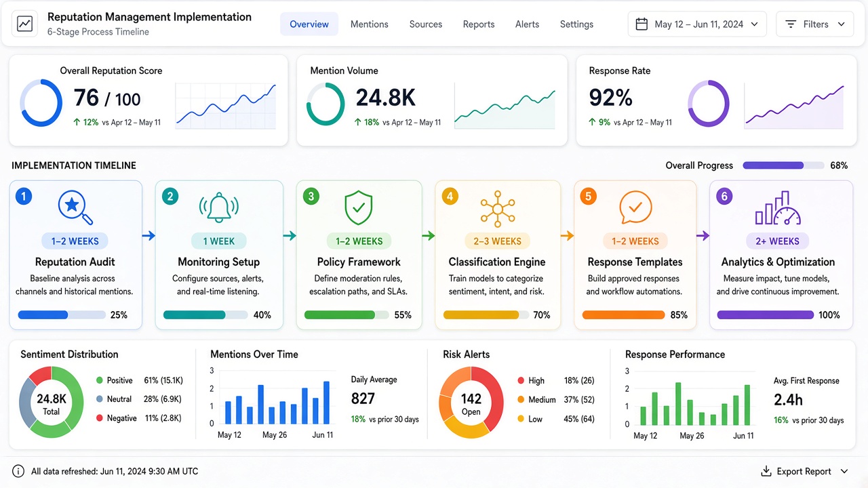Click the Export Report button label
The height and width of the screenshot is (488, 868).
pos(804,471)
